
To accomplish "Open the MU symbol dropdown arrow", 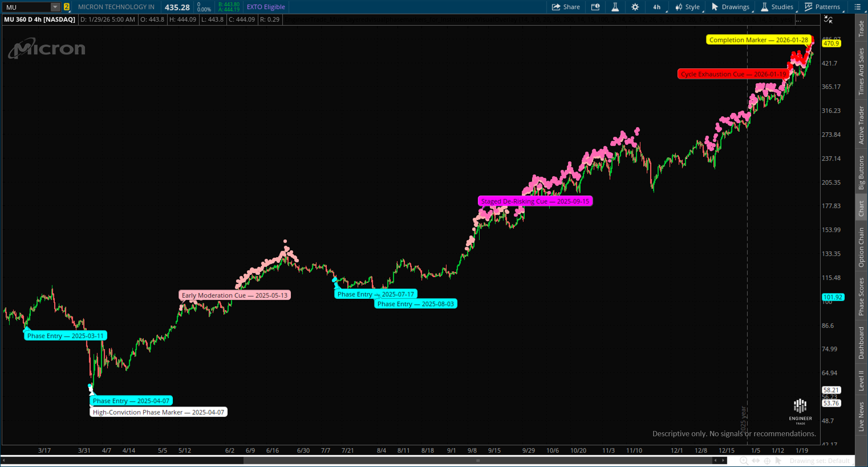I will [55, 7].
